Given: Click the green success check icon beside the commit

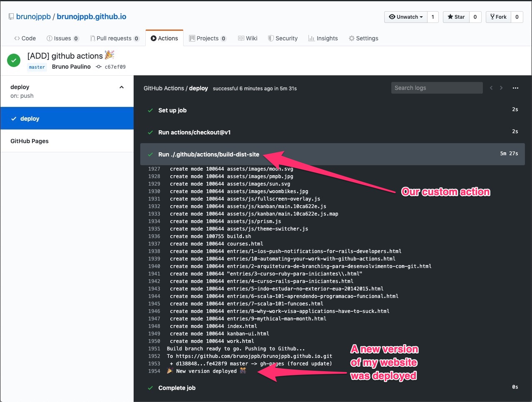Looking at the screenshot, I should point(13,60).
